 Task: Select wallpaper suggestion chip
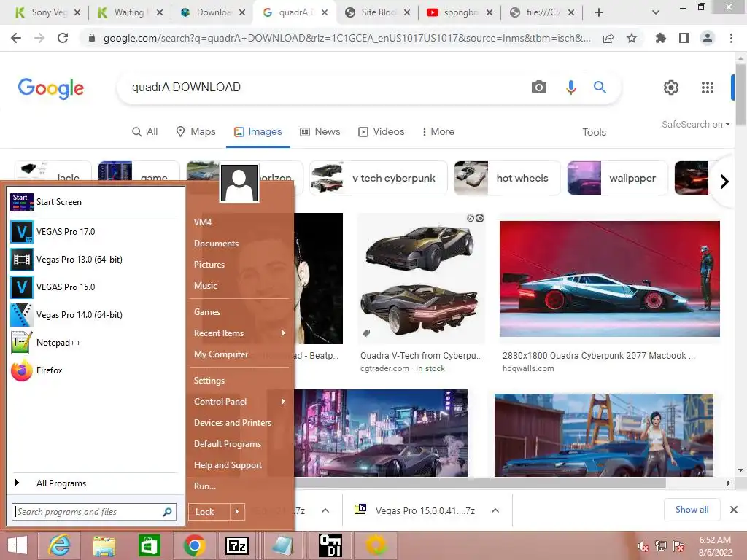[x=617, y=178]
